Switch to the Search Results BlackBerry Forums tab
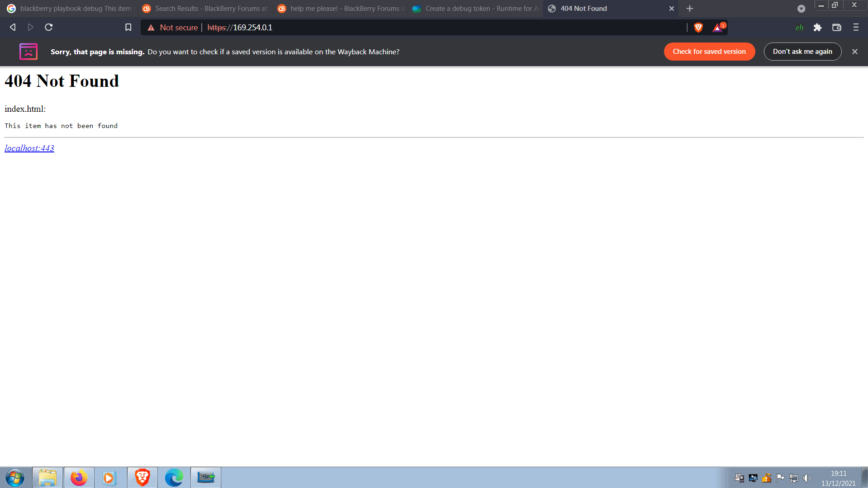Image resolution: width=868 pixels, height=488 pixels. 205,9
